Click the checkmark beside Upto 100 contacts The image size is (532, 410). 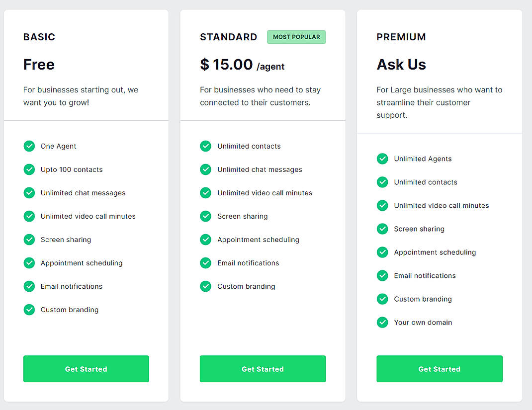[x=29, y=169]
